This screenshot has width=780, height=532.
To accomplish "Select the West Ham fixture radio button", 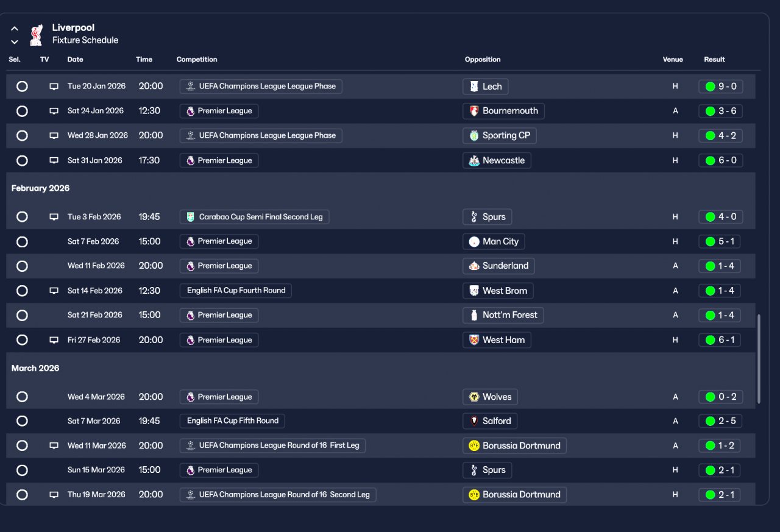I will tap(22, 340).
